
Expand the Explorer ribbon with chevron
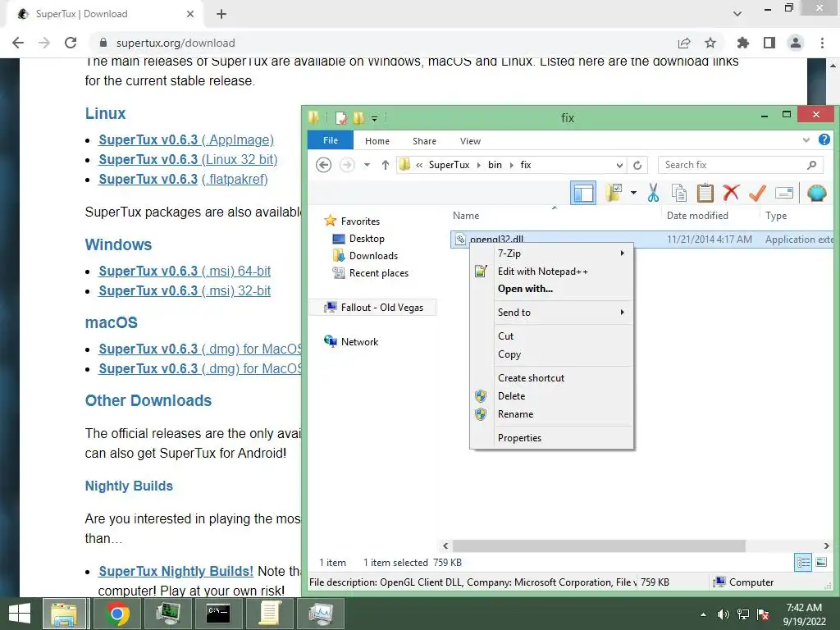click(806, 140)
